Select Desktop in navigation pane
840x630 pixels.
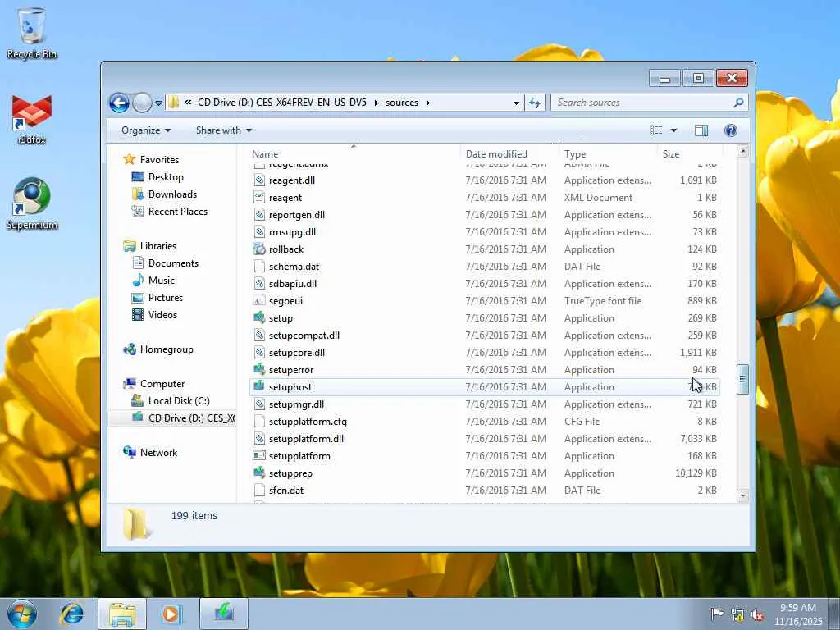(x=157, y=177)
